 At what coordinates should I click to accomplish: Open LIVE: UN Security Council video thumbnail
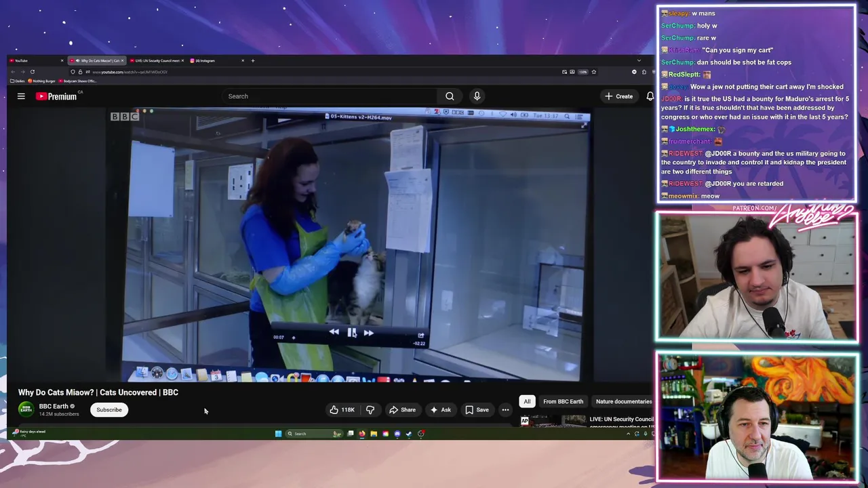click(x=554, y=421)
